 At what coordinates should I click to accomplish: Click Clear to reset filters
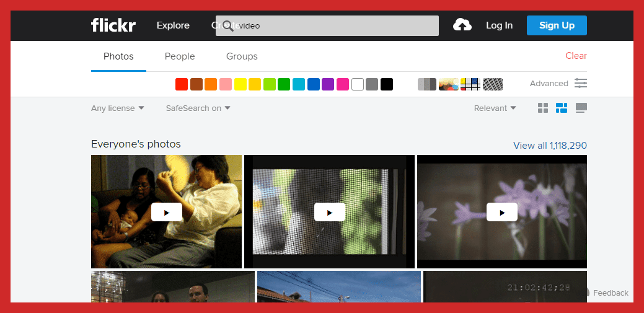(x=576, y=56)
